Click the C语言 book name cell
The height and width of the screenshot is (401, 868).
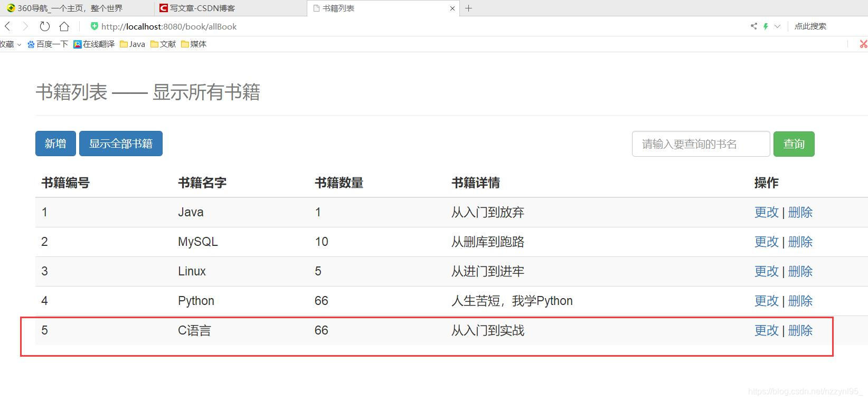pos(194,330)
